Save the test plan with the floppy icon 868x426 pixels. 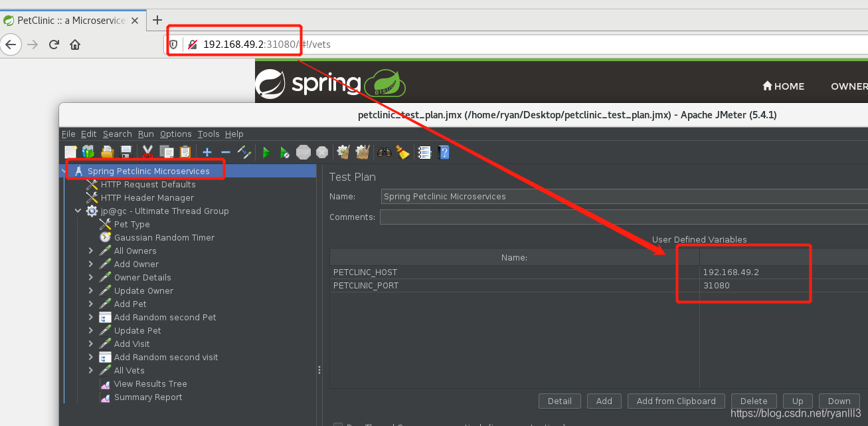point(126,152)
